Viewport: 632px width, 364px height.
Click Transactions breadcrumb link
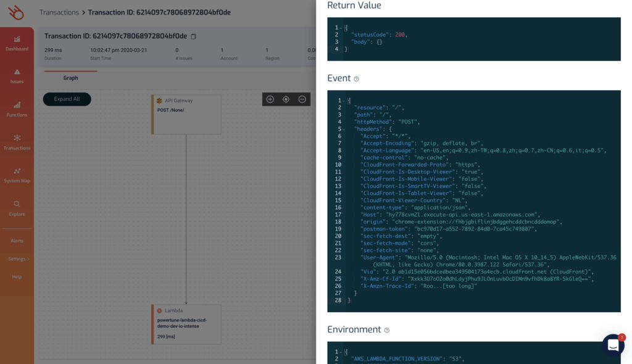pyautogui.click(x=59, y=12)
